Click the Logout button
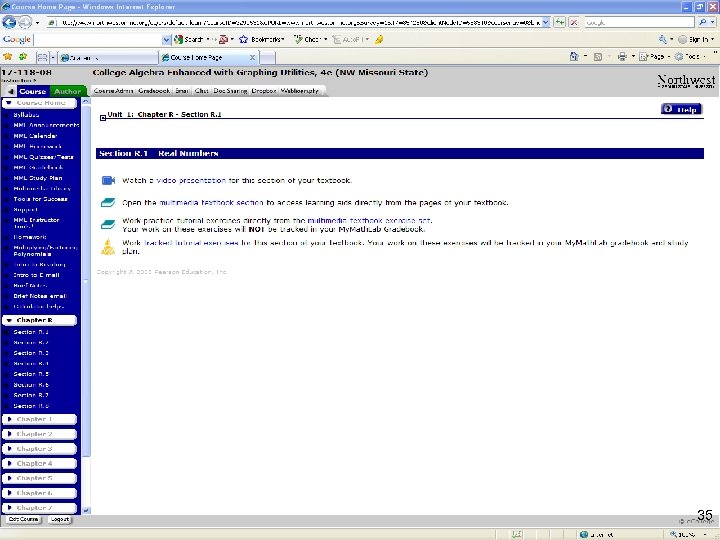720x540 pixels. pyautogui.click(x=60, y=519)
